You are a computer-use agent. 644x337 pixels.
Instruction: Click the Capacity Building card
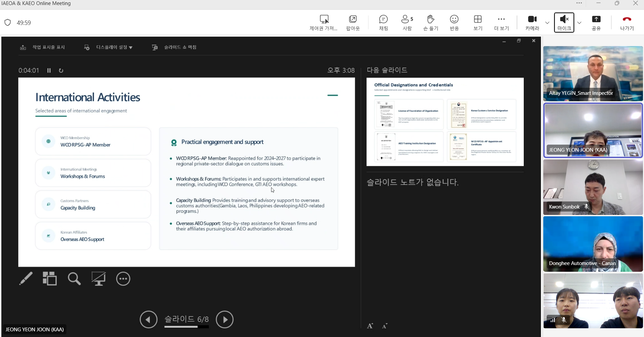93,204
